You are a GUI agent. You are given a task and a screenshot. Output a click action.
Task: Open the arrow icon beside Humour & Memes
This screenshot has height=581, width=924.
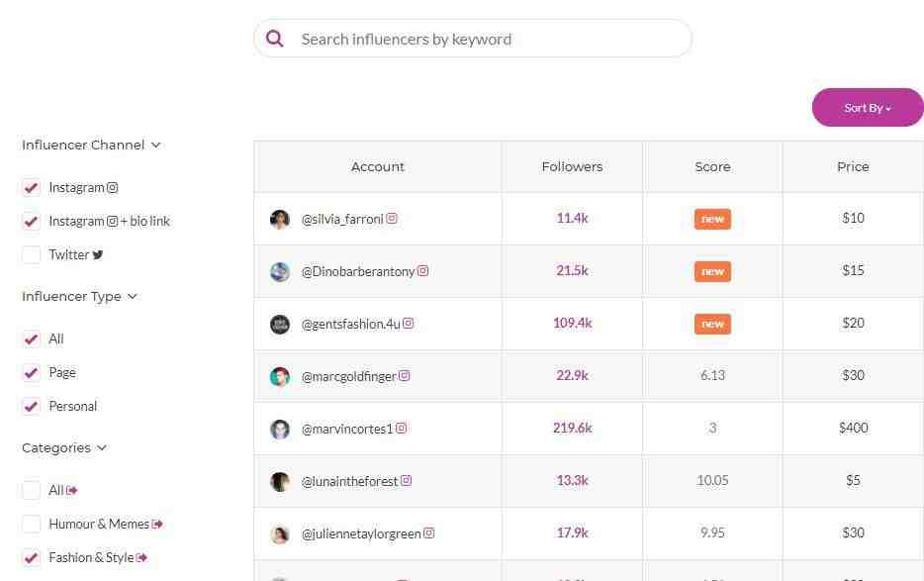tap(157, 524)
